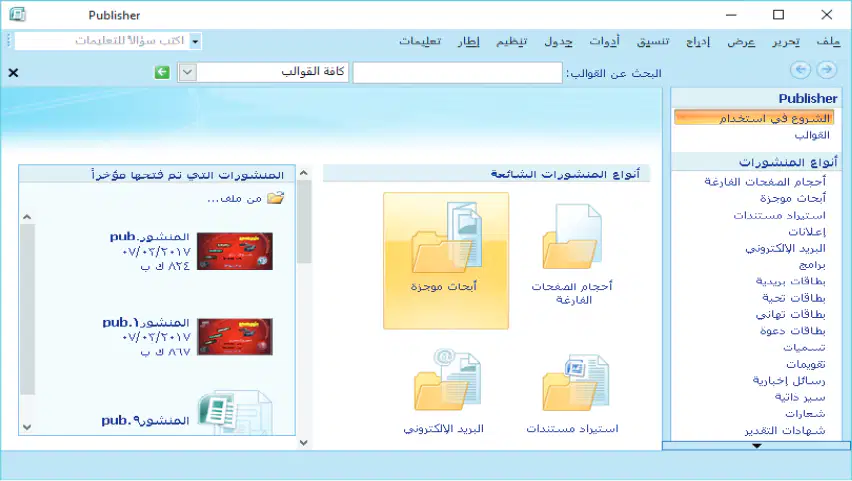Open the جدول menu
This screenshot has width=852, height=481.
click(x=559, y=41)
